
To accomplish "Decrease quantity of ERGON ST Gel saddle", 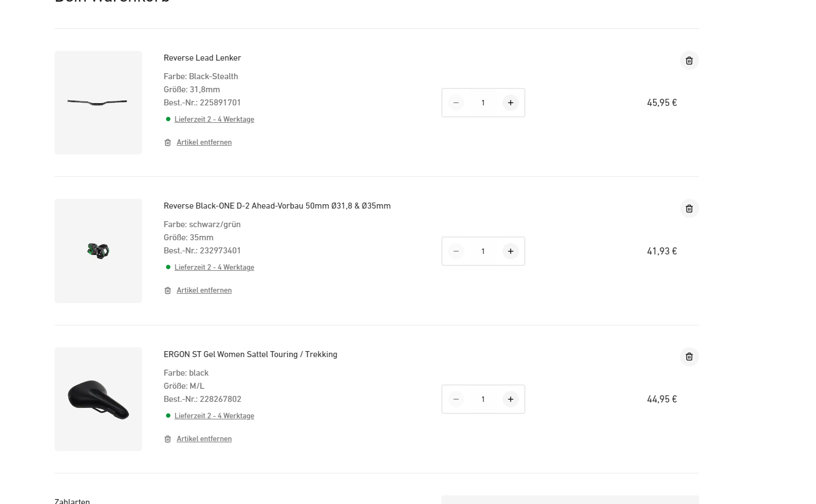I will (x=456, y=399).
